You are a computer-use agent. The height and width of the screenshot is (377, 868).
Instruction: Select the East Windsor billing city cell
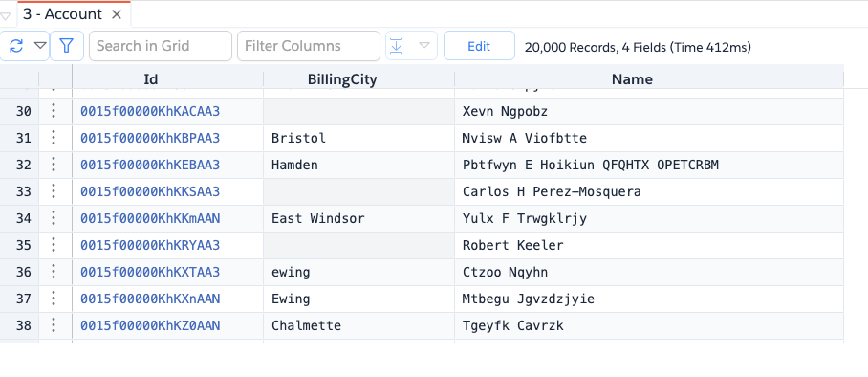click(x=358, y=218)
